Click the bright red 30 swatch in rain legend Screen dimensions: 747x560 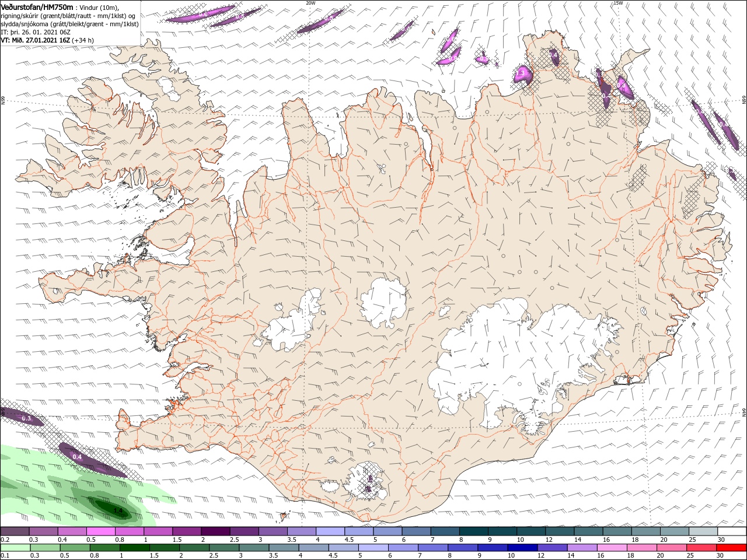pyautogui.click(x=732, y=548)
